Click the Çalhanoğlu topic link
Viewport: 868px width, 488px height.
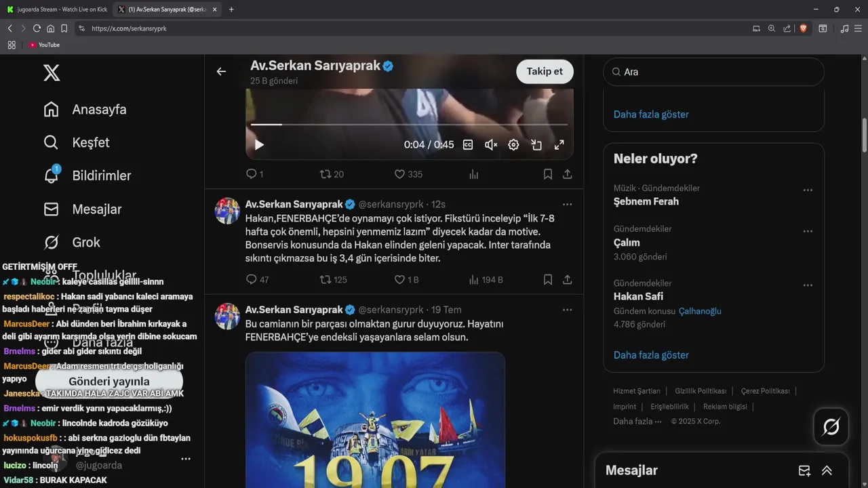point(700,311)
